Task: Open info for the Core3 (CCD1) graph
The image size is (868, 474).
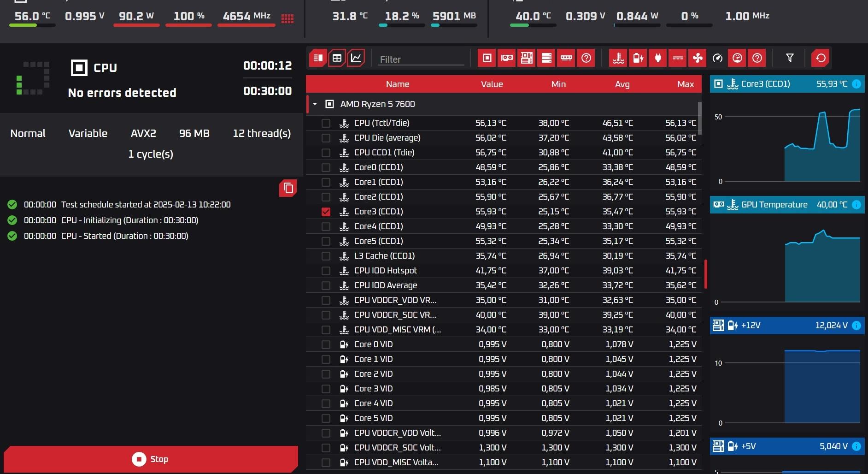Action: 856,84
